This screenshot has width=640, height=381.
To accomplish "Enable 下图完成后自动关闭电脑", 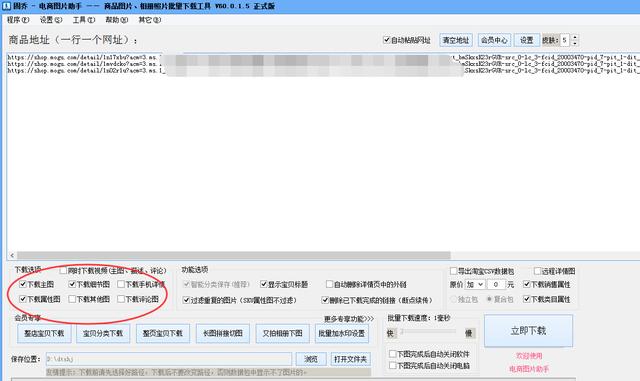I will 392,365.
